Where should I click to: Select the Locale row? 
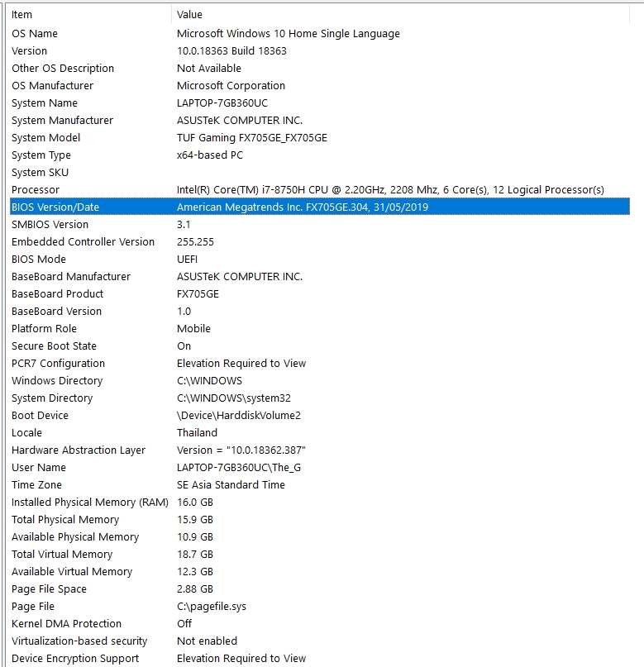pos(319,433)
